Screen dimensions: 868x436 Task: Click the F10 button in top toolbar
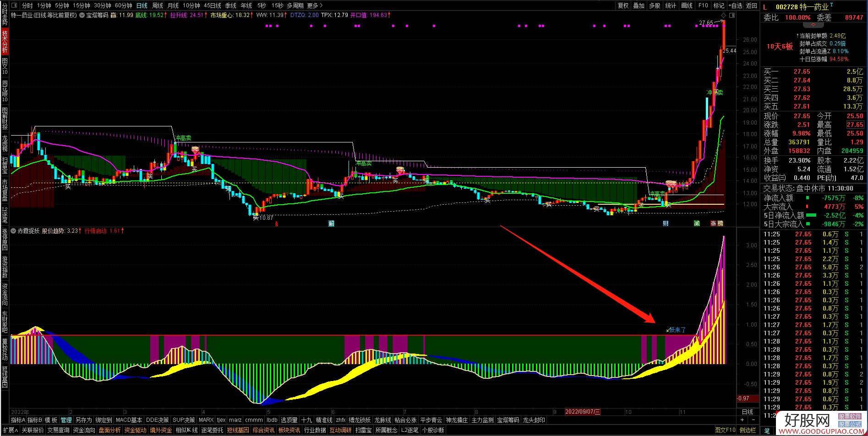703,5
